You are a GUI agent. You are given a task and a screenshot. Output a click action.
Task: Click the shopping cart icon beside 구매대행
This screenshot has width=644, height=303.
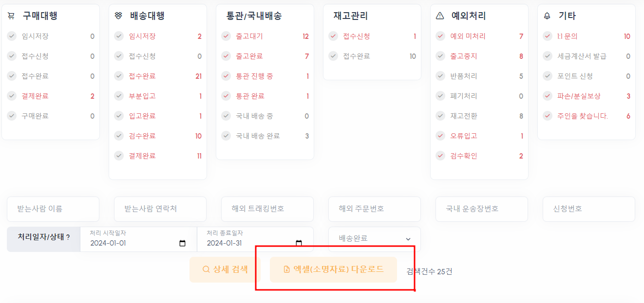point(11,16)
